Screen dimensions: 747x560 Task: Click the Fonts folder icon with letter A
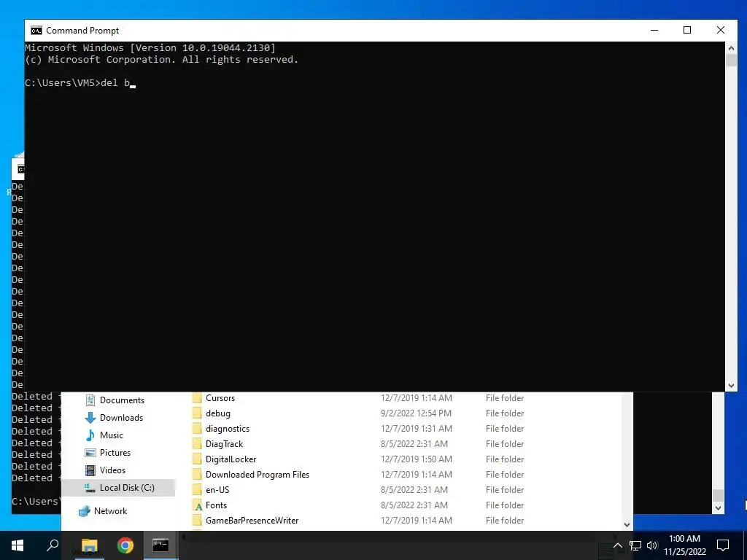tap(198, 505)
